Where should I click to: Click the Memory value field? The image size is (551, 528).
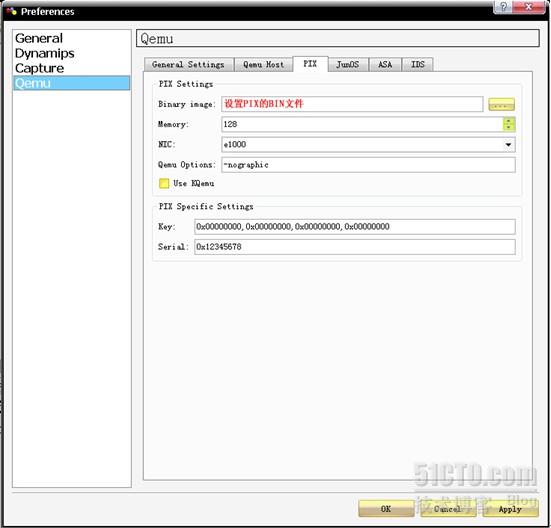[x=362, y=124]
